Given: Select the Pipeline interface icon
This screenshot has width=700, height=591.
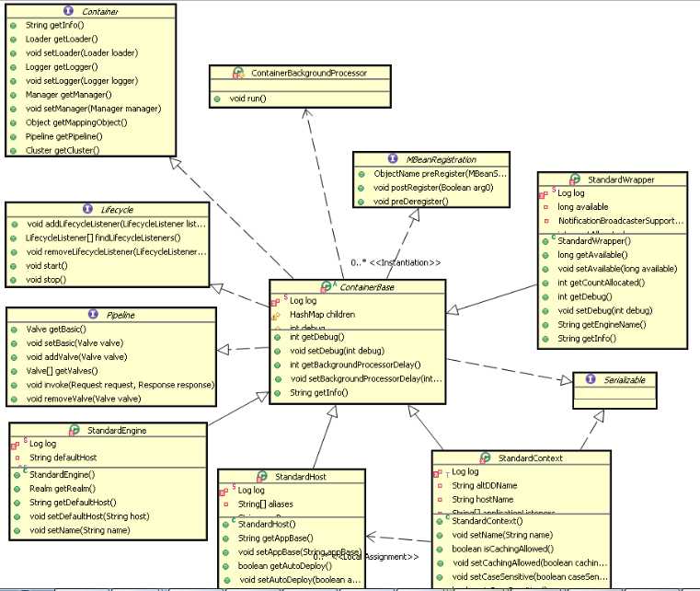Looking at the screenshot, I should pyautogui.click(x=93, y=314).
